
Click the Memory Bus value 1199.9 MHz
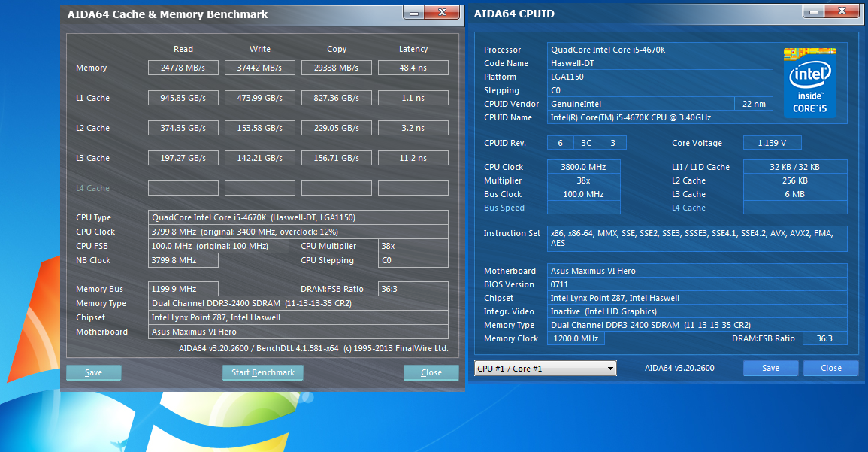pos(183,289)
